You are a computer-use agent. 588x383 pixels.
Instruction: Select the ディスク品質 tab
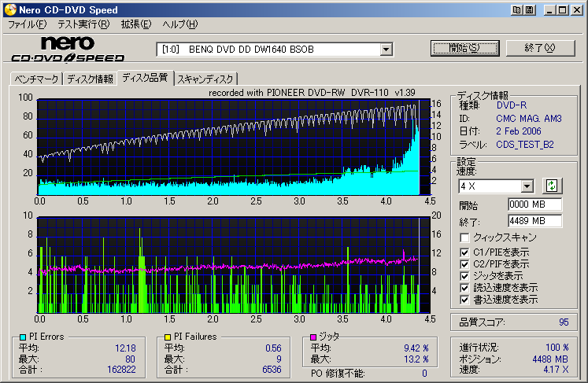coord(145,78)
